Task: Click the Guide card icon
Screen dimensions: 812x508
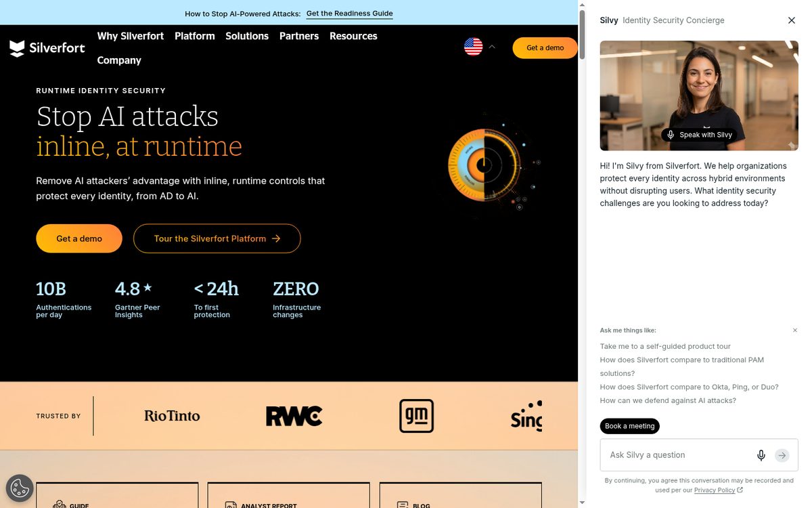Action: click(x=60, y=505)
